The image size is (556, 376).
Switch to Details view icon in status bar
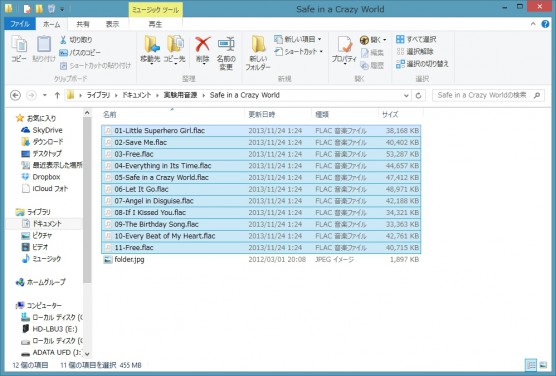pos(531,365)
